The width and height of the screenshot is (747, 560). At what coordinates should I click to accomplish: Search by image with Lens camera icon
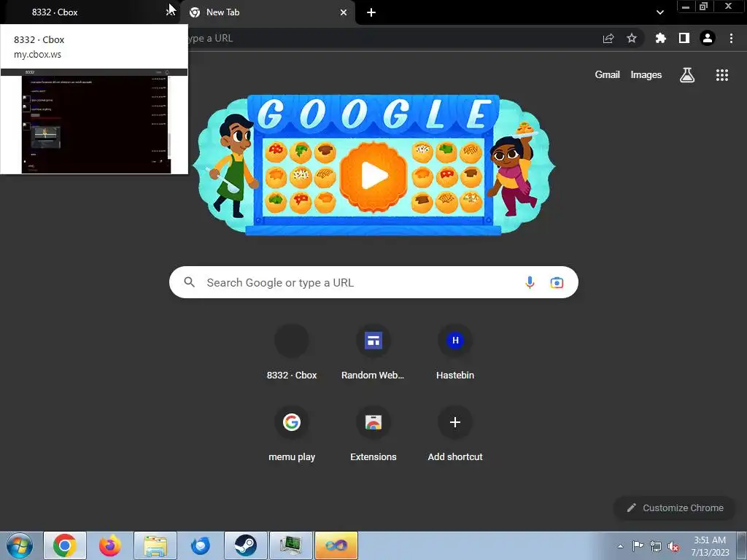coord(557,282)
